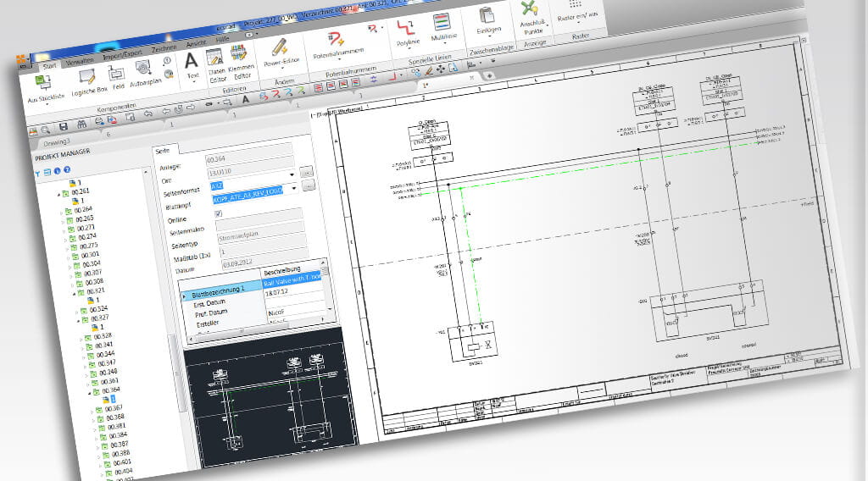Open the Autoaufplan tool
Viewport: 868px width, 481px height.
(x=143, y=69)
